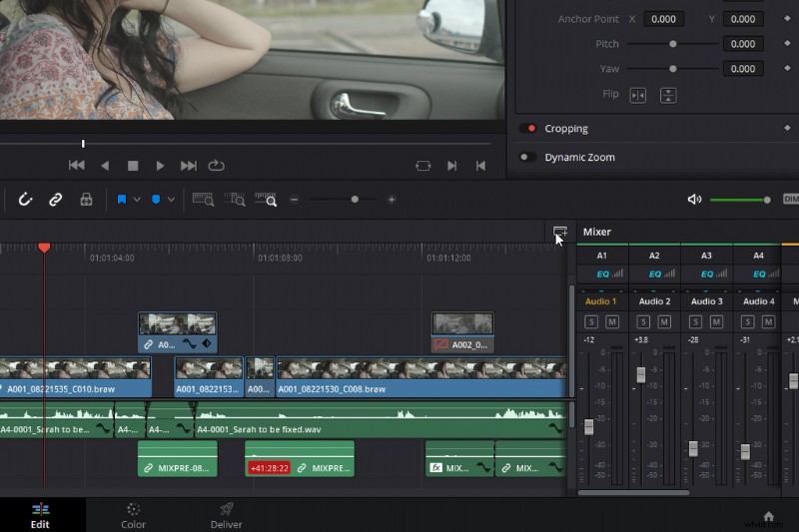The width and height of the screenshot is (799, 532).
Task: Open the flag color dropdown
Action: coord(137,200)
